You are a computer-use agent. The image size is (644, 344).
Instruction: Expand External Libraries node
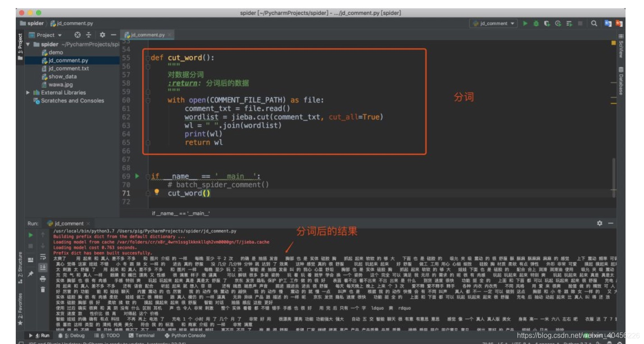28,92
